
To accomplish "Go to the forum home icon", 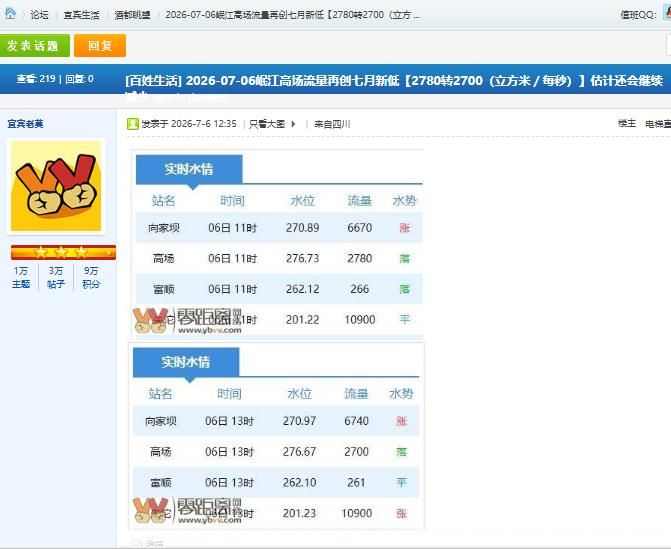I will [10, 14].
